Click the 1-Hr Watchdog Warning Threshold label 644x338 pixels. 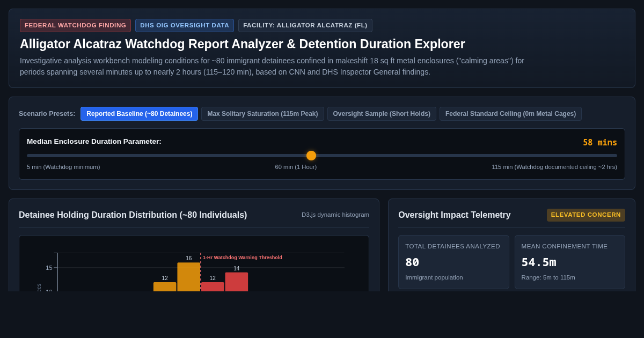click(x=243, y=258)
